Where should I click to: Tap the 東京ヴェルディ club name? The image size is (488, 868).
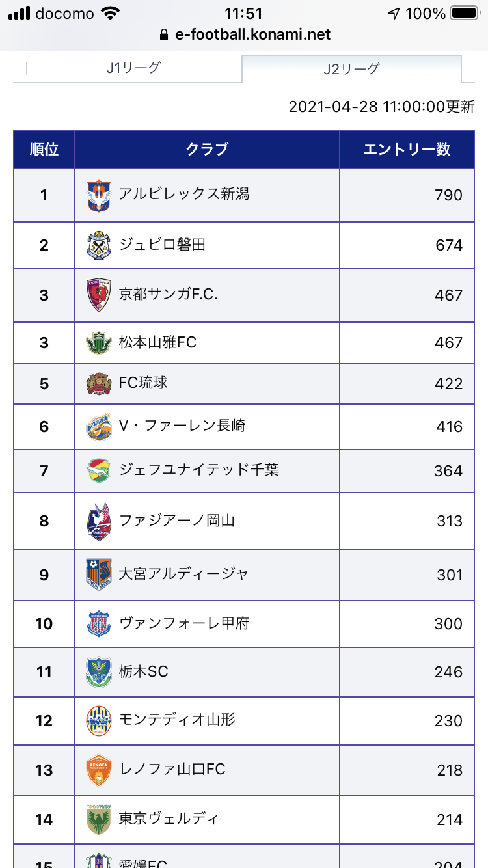(x=169, y=819)
